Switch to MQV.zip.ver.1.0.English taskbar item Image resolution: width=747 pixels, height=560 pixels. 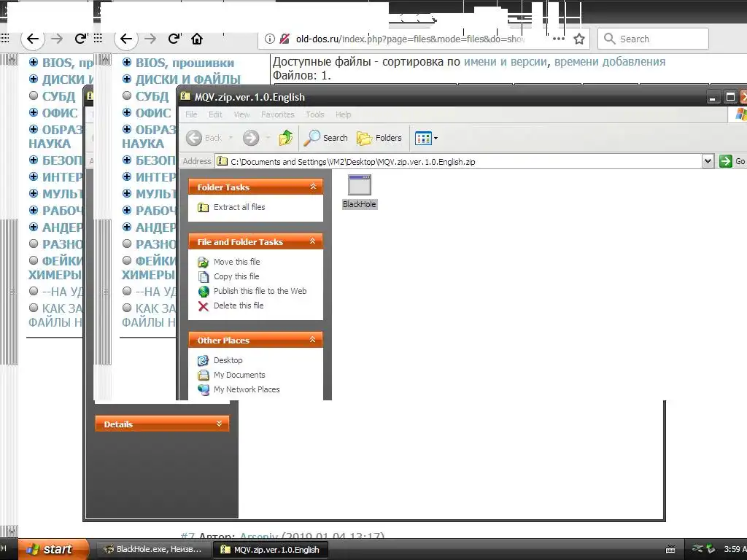[x=270, y=550]
